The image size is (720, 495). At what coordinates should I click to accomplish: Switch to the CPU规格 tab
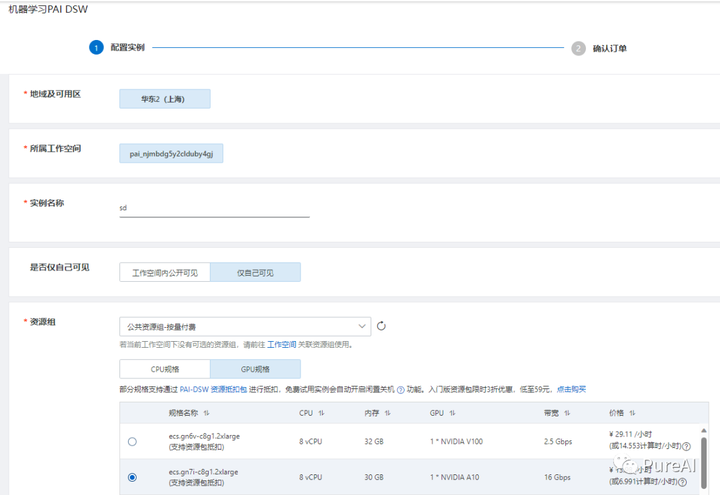(165, 369)
